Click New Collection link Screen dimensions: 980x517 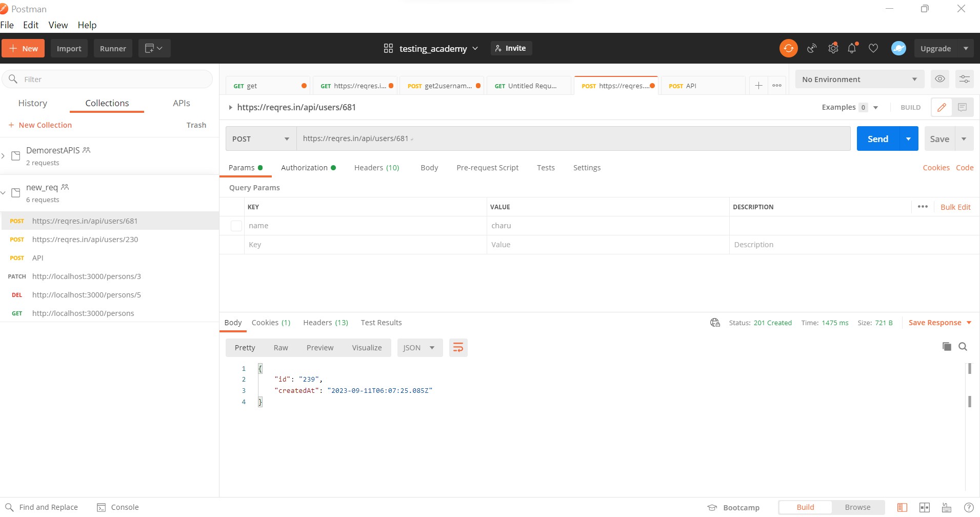point(40,125)
